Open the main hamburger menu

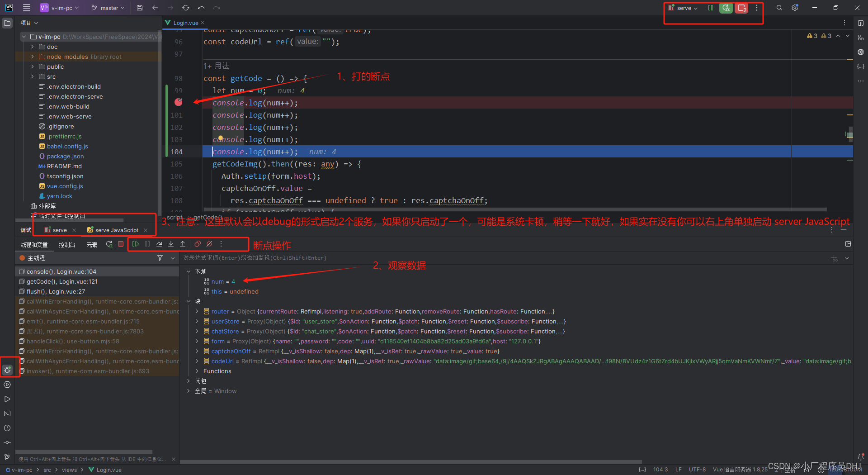tap(27, 8)
